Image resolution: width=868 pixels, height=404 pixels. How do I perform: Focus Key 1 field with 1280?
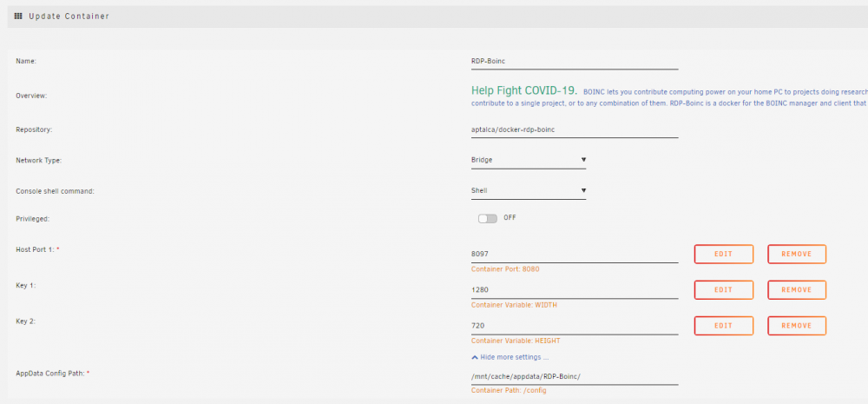(x=575, y=290)
